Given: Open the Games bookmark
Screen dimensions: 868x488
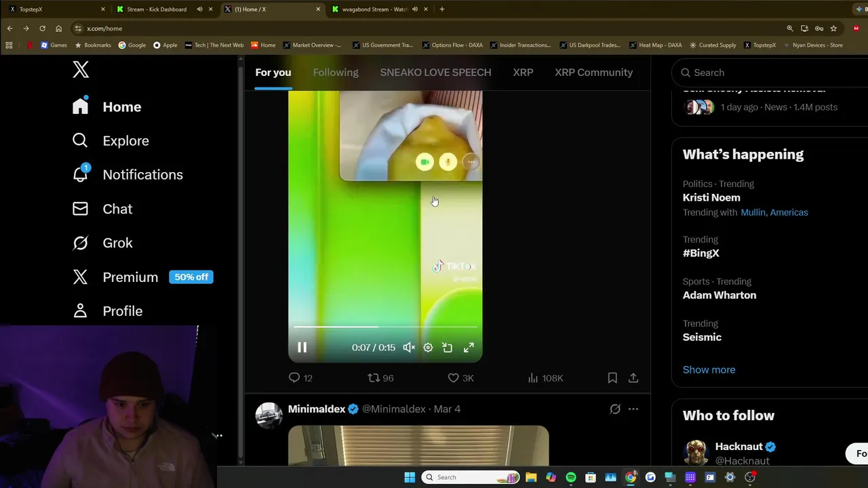Looking at the screenshot, I should (54, 45).
